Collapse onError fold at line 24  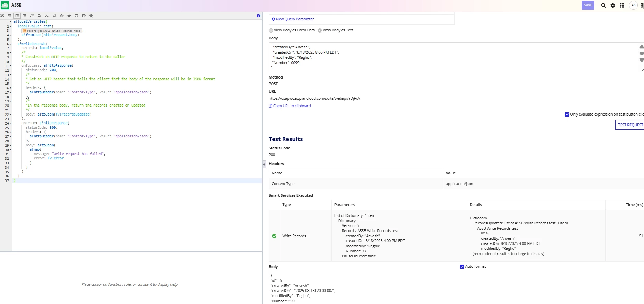(11, 123)
